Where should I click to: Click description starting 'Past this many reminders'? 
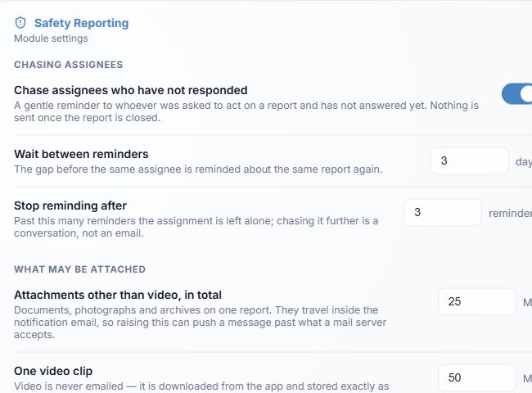coord(196,227)
